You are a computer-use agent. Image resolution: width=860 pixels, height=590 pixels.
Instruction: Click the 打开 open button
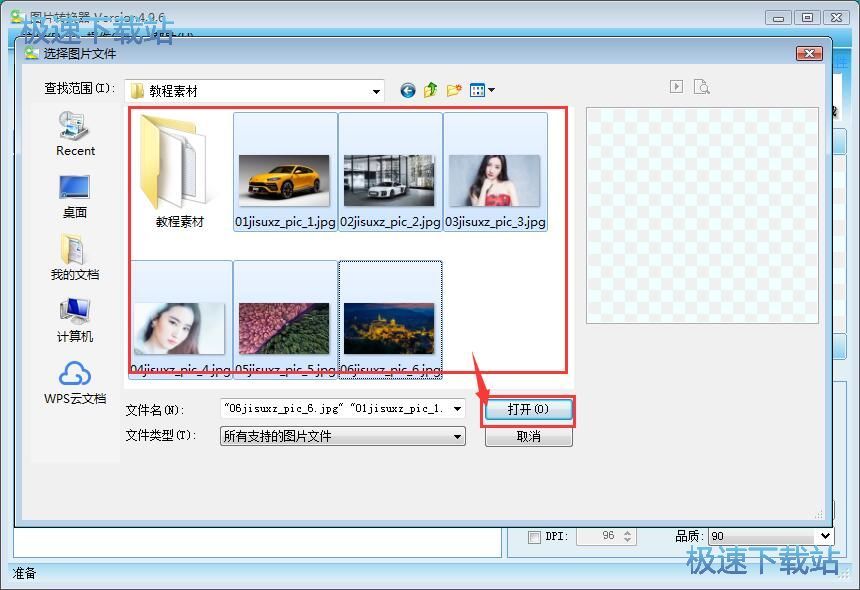pos(527,409)
